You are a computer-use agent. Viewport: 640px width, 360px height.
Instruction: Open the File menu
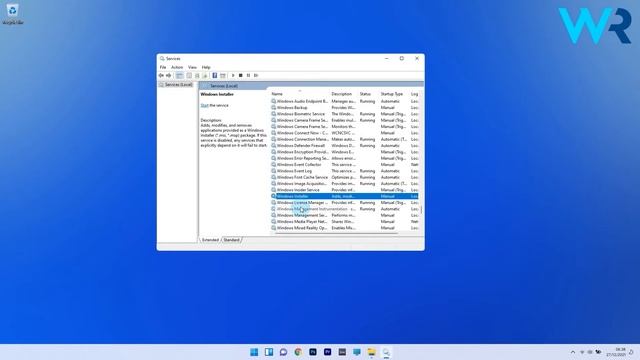click(x=163, y=67)
